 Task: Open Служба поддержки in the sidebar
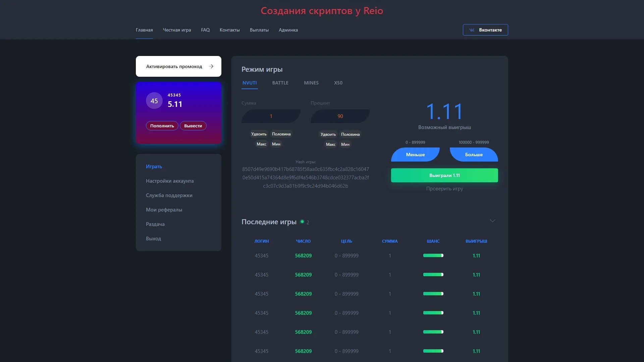point(169,195)
